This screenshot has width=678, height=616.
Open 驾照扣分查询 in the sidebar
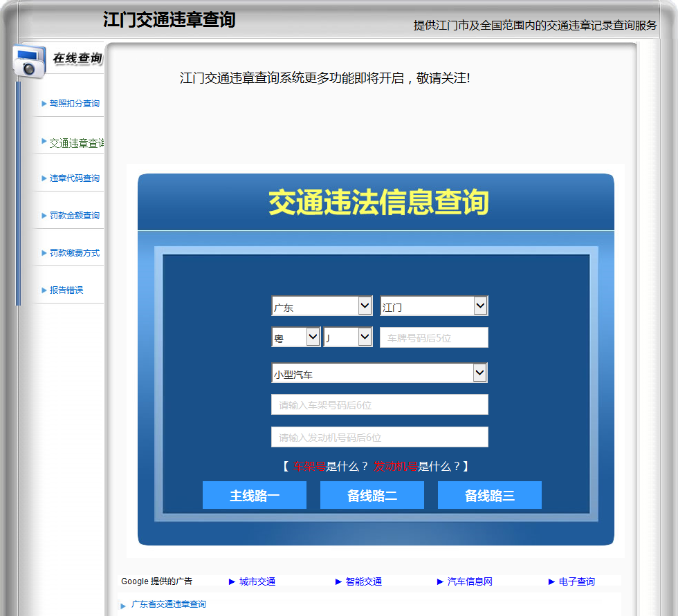75,104
